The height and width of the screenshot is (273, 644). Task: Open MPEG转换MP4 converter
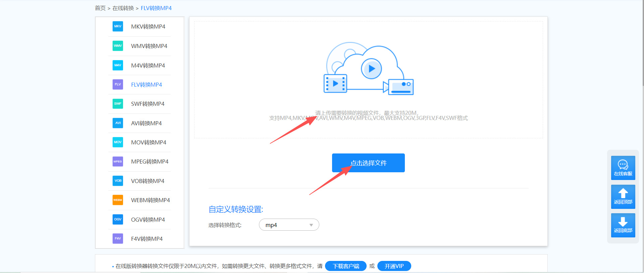(x=150, y=162)
